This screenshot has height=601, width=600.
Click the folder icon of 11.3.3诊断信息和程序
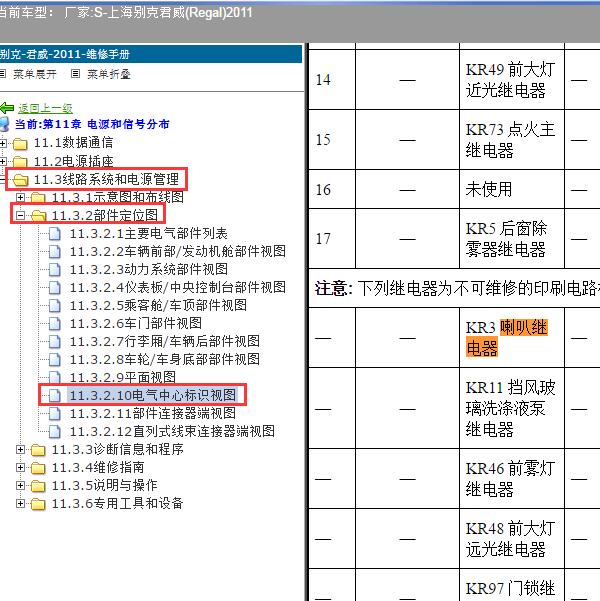(x=38, y=450)
